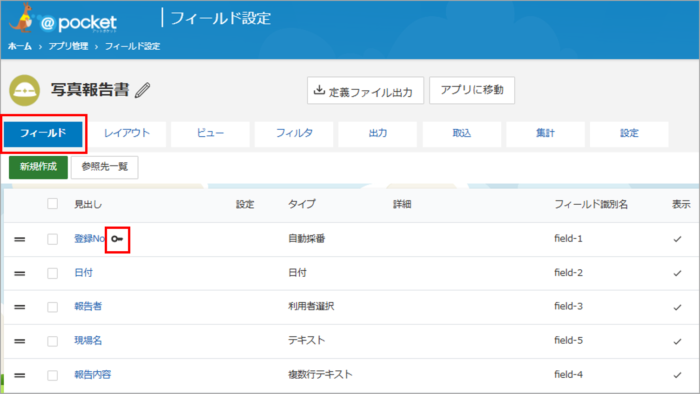Image resolution: width=700 pixels, height=394 pixels.
Task: Check the box for the 報告者 field
Action: 53,307
